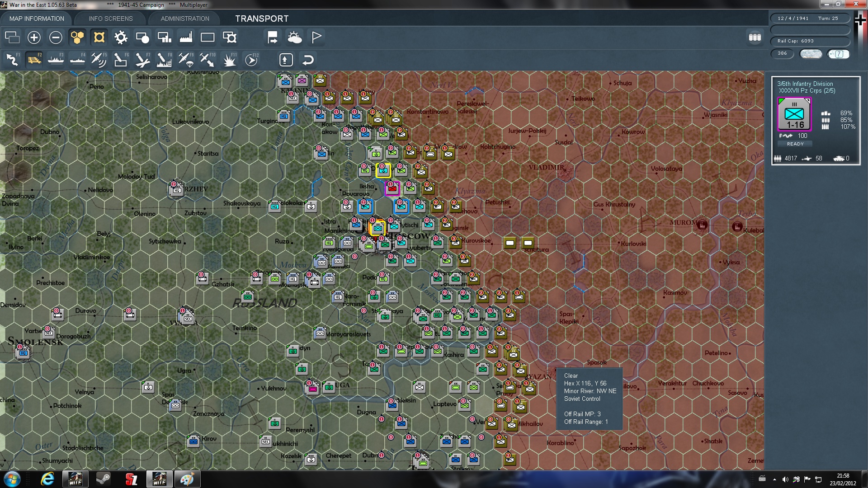Select Amphibious Transport mode (F4)
Screen dimensions: 868x488
[x=77, y=60]
